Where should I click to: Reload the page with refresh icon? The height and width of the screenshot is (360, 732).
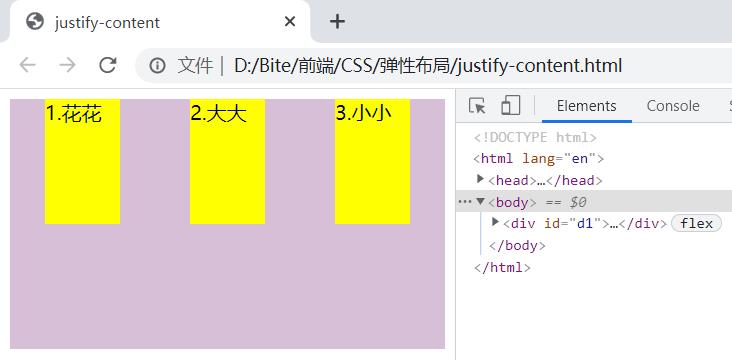(108, 65)
